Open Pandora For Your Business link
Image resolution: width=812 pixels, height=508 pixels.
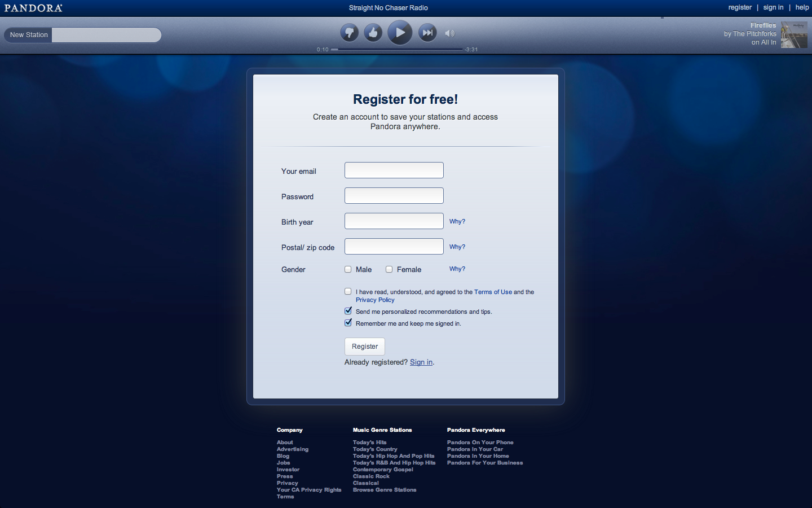485,463
